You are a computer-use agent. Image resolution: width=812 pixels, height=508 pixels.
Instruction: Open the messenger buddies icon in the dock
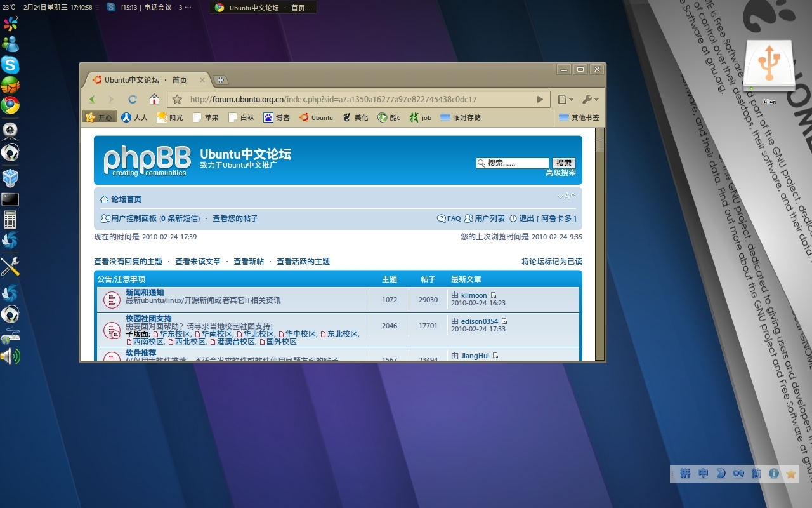coord(10,44)
